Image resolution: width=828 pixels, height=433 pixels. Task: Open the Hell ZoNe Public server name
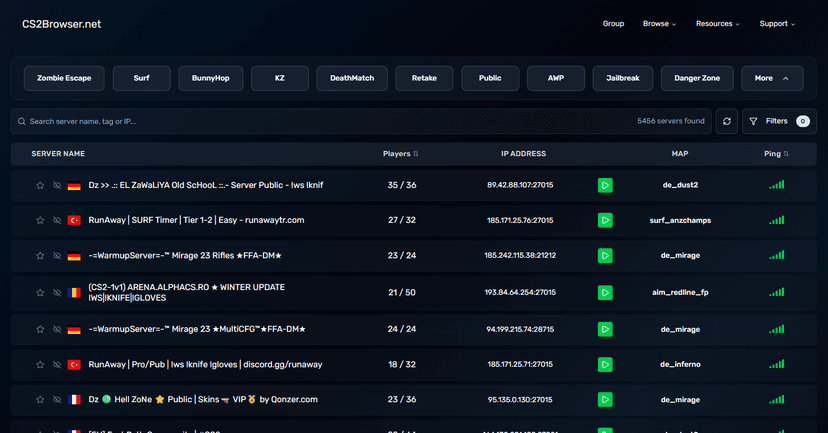pyautogui.click(x=203, y=400)
